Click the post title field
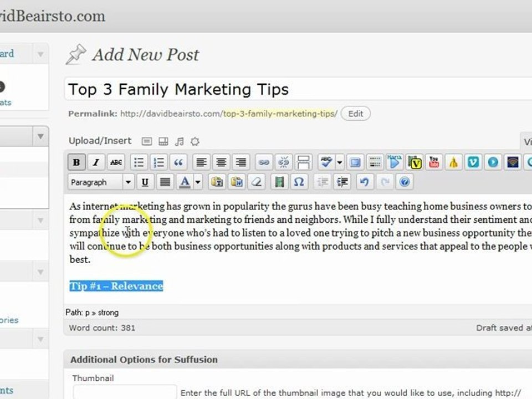The height and width of the screenshot is (399, 532). tap(299, 89)
